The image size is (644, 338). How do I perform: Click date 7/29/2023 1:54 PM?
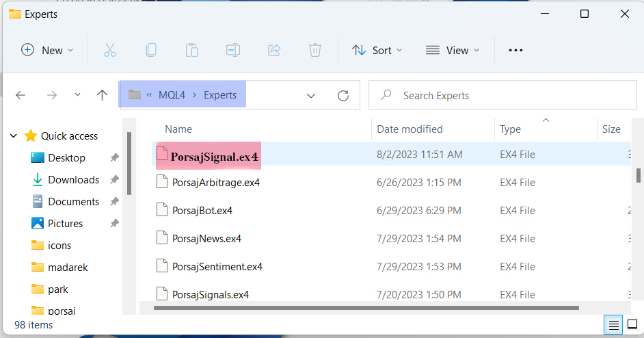pos(419,239)
